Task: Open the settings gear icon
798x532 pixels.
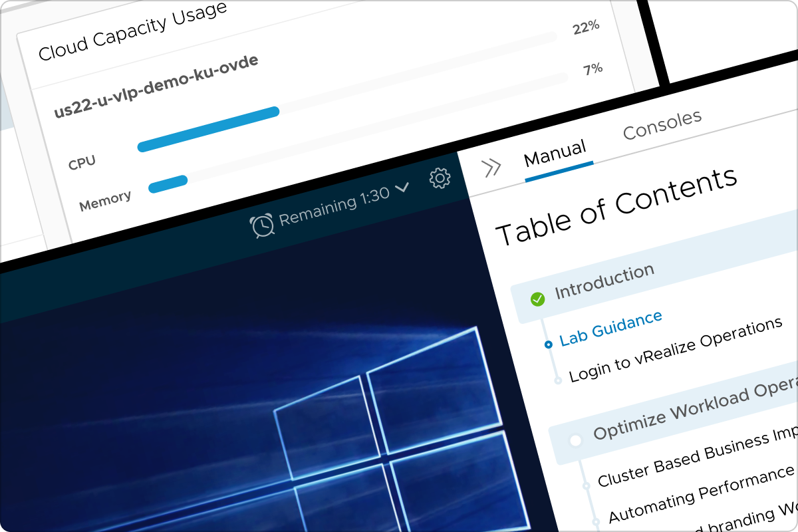Action: click(440, 178)
